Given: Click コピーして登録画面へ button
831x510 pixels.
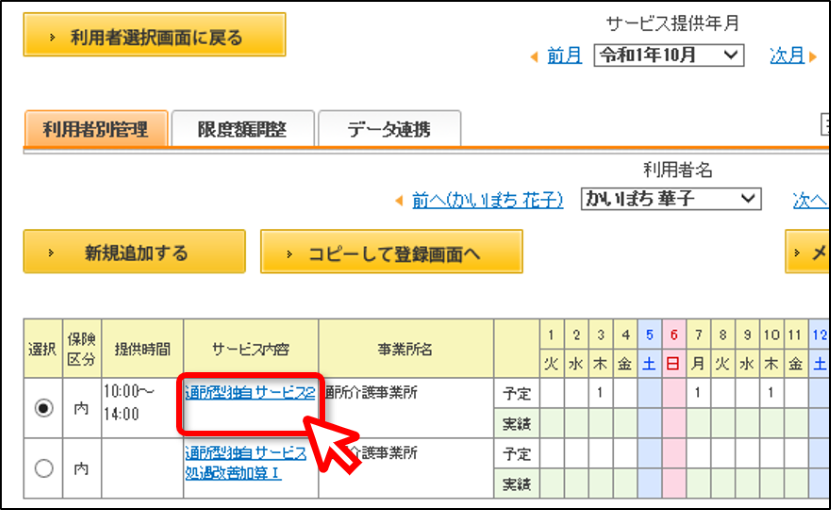Looking at the screenshot, I should coord(392,251).
